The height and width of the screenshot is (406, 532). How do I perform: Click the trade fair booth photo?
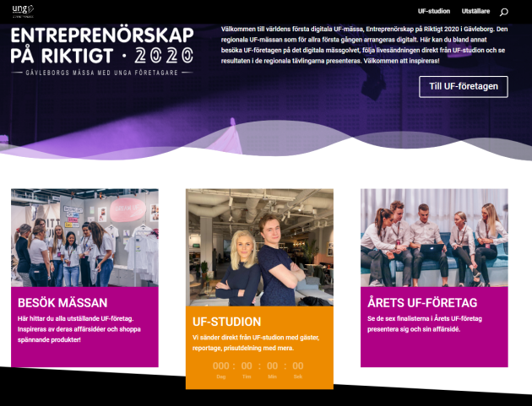point(84,238)
